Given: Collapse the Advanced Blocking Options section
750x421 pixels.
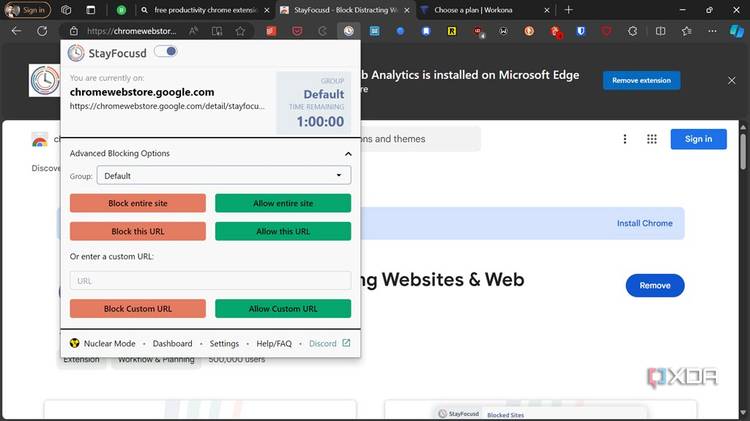Looking at the screenshot, I should click(348, 154).
